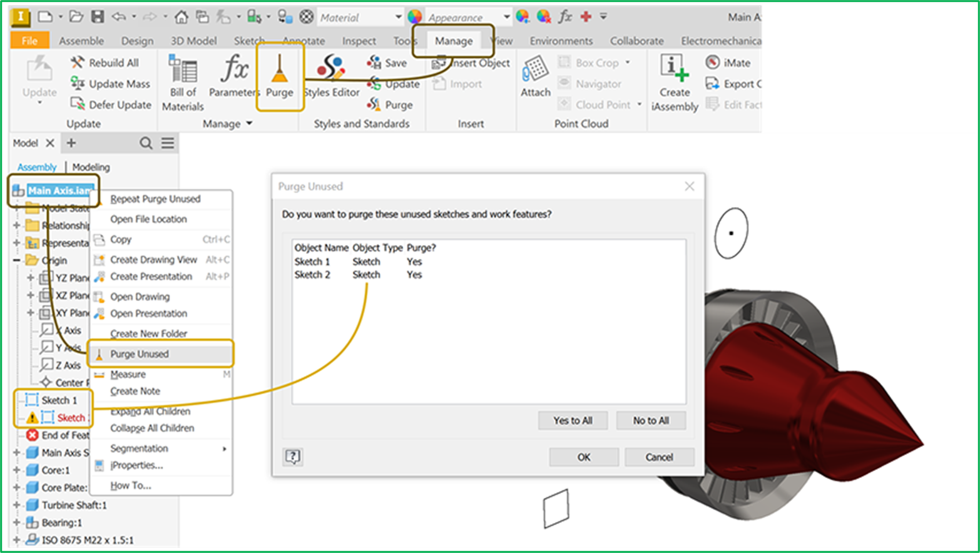
Task: Select Sketch 2 row in purge list
Action: click(358, 275)
